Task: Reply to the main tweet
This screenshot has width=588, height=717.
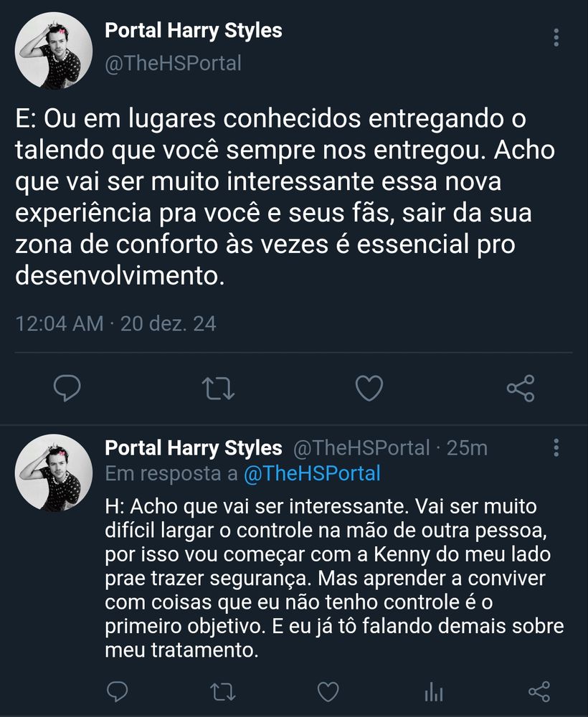Action: pos(67,389)
